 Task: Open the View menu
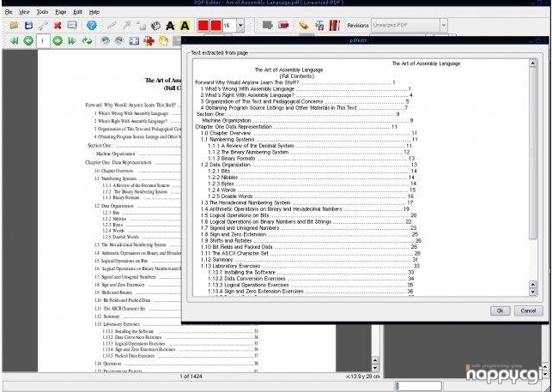pyautogui.click(x=24, y=12)
